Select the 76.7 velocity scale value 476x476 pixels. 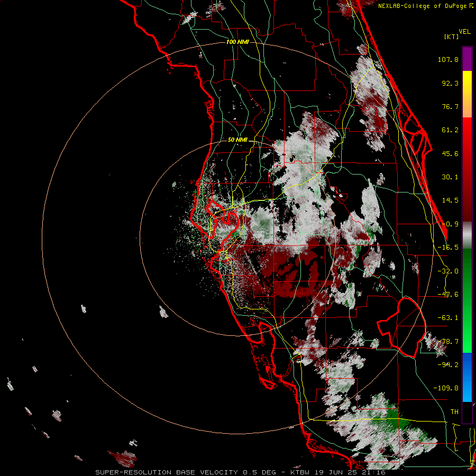450,106
